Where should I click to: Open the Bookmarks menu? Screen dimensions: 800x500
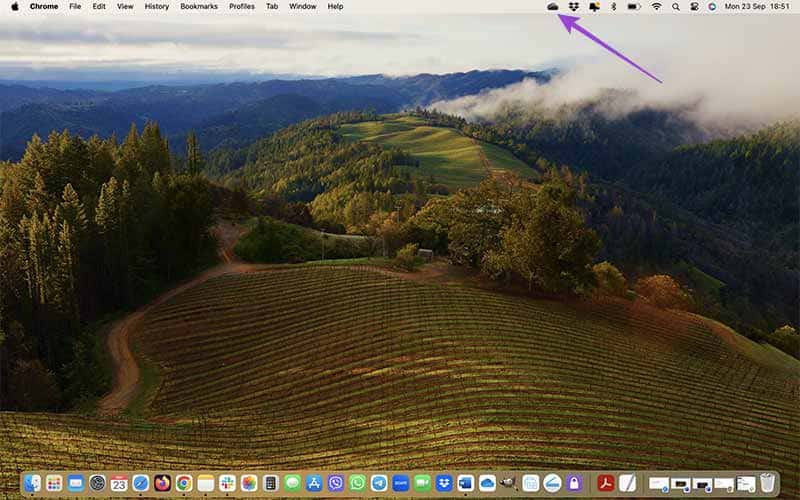[199, 7]
